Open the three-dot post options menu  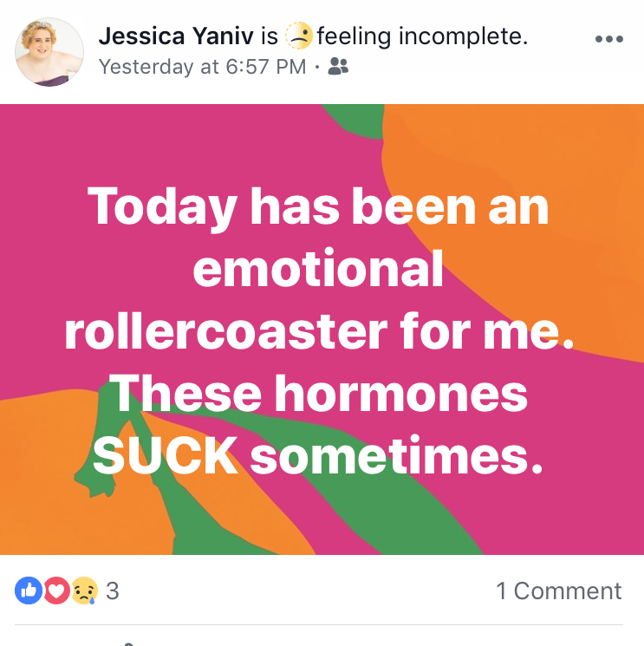click(609, 39)
